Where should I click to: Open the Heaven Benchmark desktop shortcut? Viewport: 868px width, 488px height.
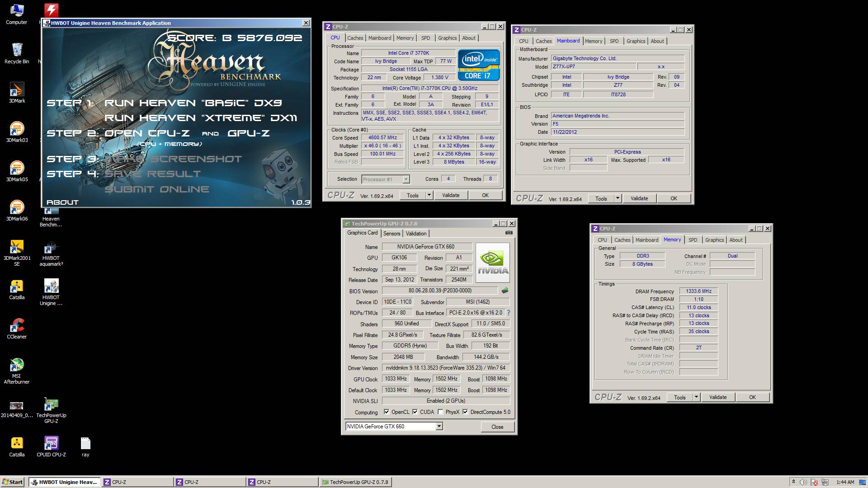[x=51, y=217]
